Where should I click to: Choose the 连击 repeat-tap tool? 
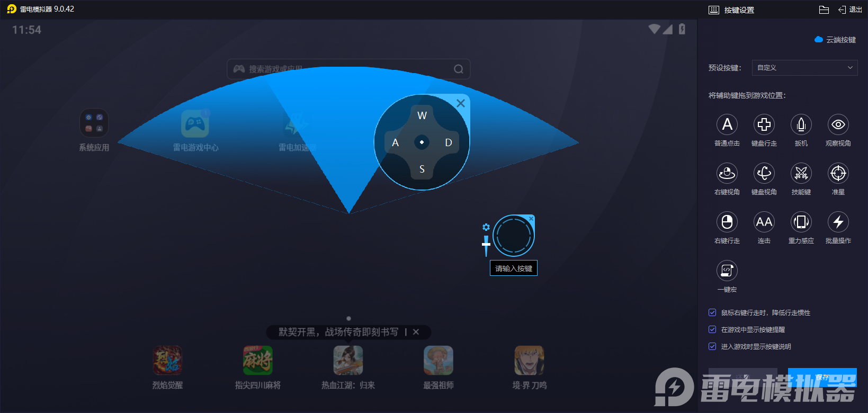click(x=764, y=222)
